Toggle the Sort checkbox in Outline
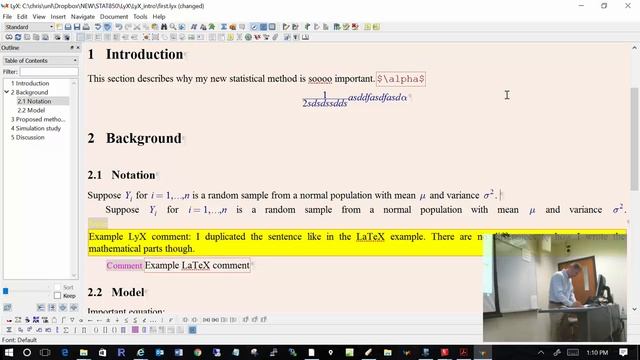 click(57, 287)
